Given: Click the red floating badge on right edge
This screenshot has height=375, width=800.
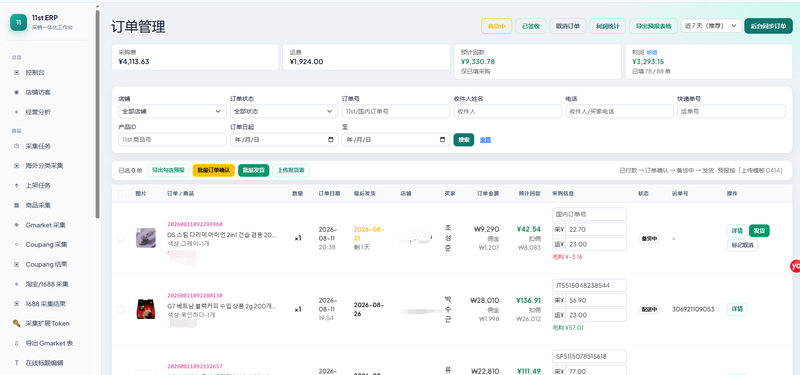Looking at the screenshot, I should tap(795, 266).
